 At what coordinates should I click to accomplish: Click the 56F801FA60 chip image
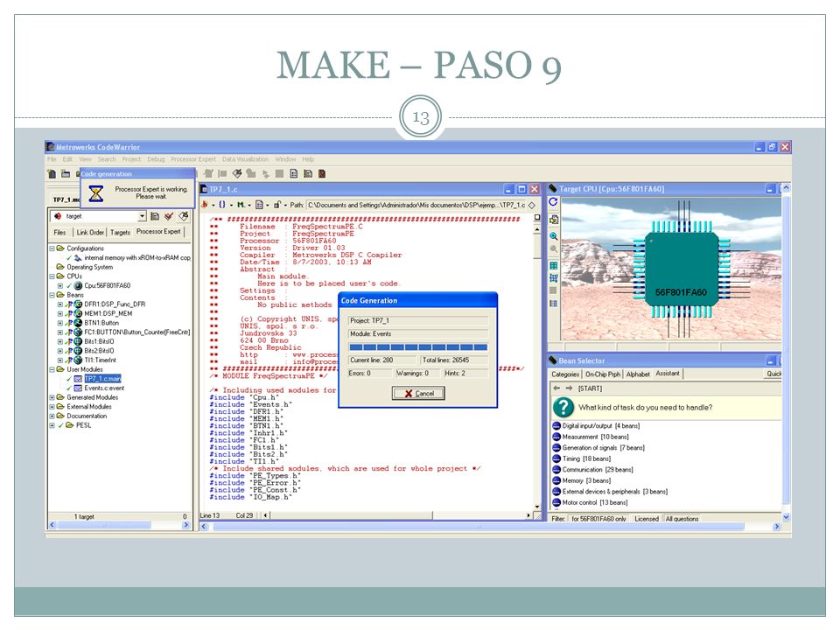click(x=681, y=269)
